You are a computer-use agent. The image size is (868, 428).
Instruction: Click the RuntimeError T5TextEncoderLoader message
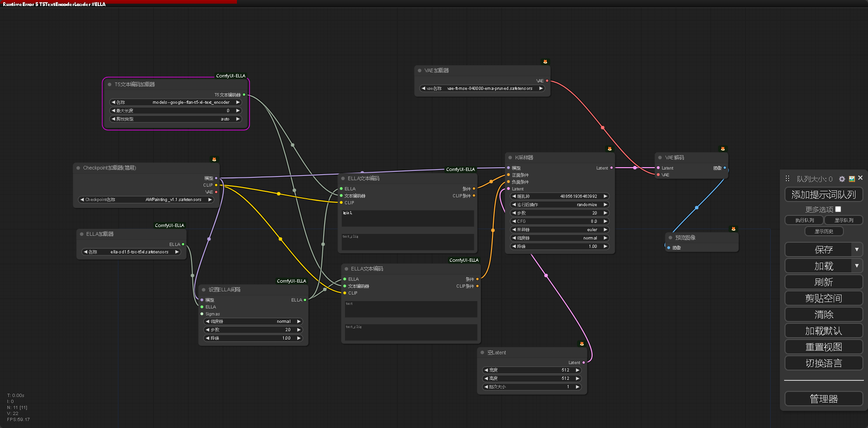coord(54,4)
